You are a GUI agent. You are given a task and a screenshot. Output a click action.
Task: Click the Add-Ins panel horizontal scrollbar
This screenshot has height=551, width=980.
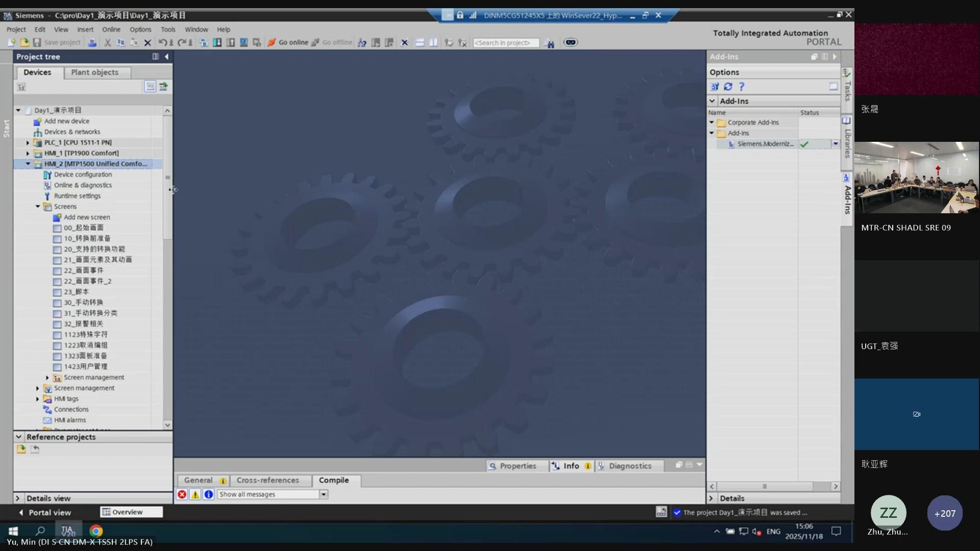pyautogui.click(x=764, y=486)
